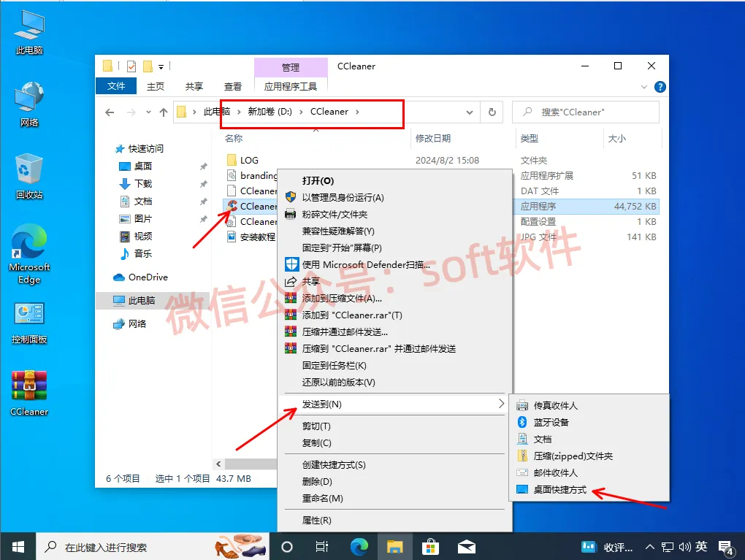This screenshot has width=745, height=560.
Task: Open the address bar history dropdown
Action: pyautogui.click(x=470, y=112)
